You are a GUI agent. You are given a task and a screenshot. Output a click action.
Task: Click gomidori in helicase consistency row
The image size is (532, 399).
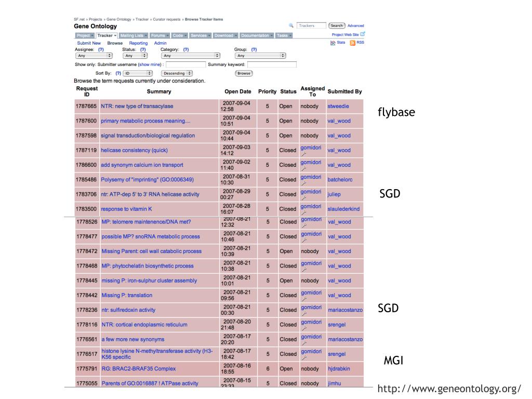click(x=311, y=148)
